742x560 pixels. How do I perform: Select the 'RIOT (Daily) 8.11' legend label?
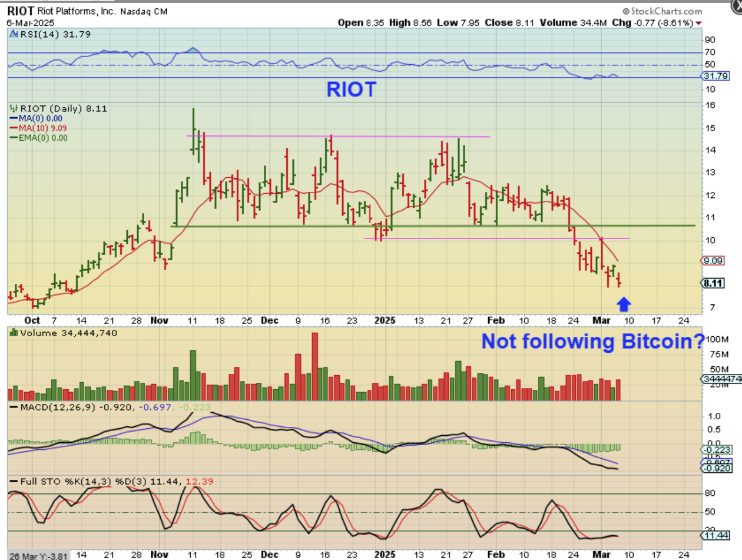(x=64, y=108)
